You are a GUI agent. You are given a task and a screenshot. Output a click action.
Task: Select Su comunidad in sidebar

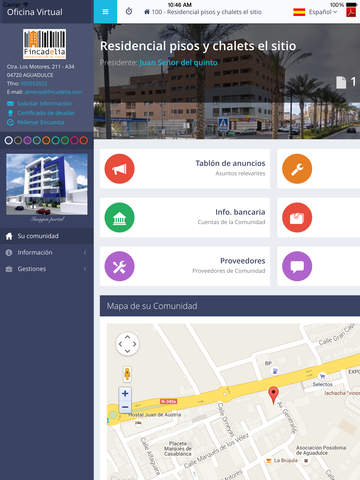(x=47, y=236)
